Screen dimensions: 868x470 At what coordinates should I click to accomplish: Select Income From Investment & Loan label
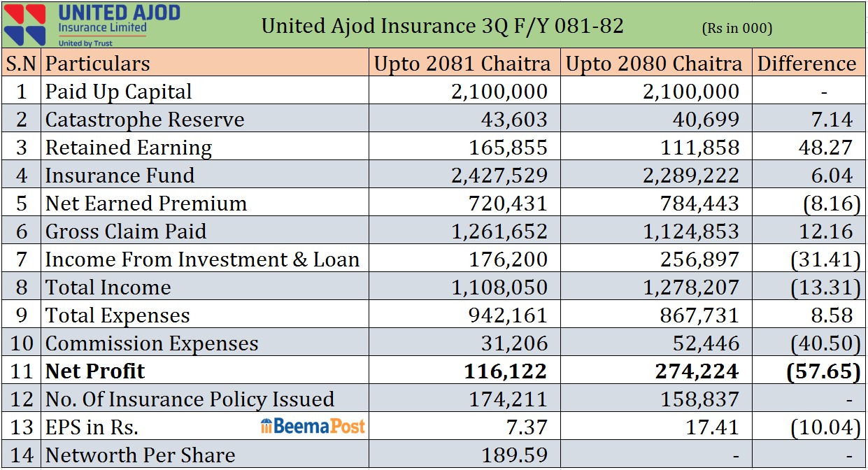coord(201,259)
